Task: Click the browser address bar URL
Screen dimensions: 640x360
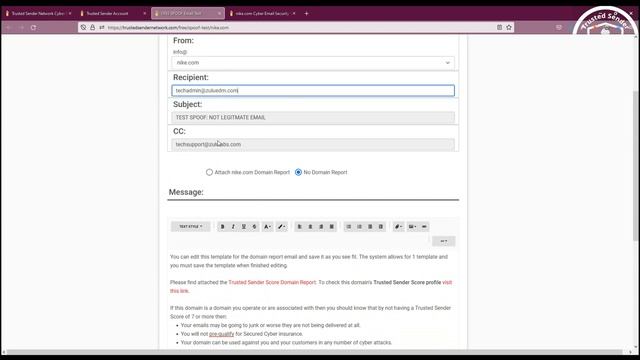Action: tap(168, 28)
